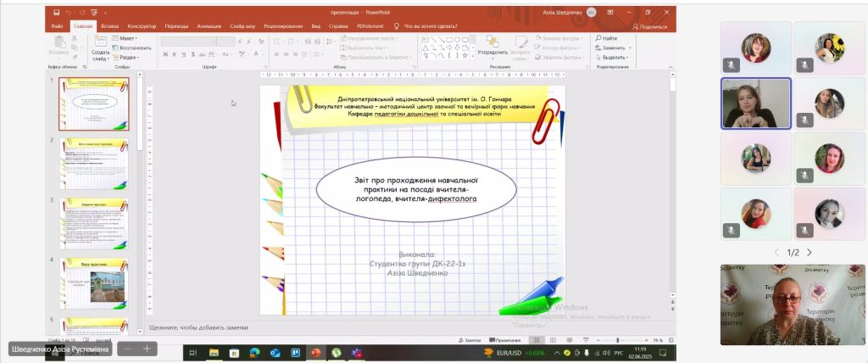Open the font name combo box

[x=187, y=42]
